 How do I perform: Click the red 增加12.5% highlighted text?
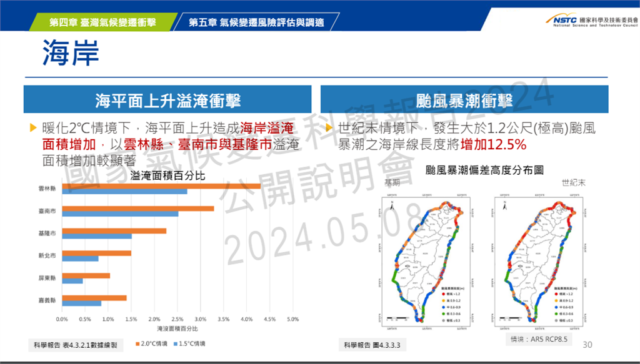click(494, 145)
